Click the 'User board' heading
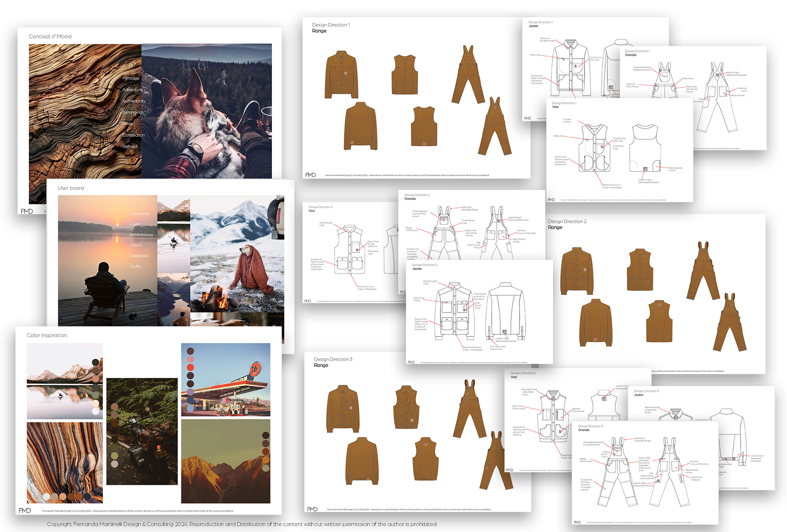 tap(71, 188)
